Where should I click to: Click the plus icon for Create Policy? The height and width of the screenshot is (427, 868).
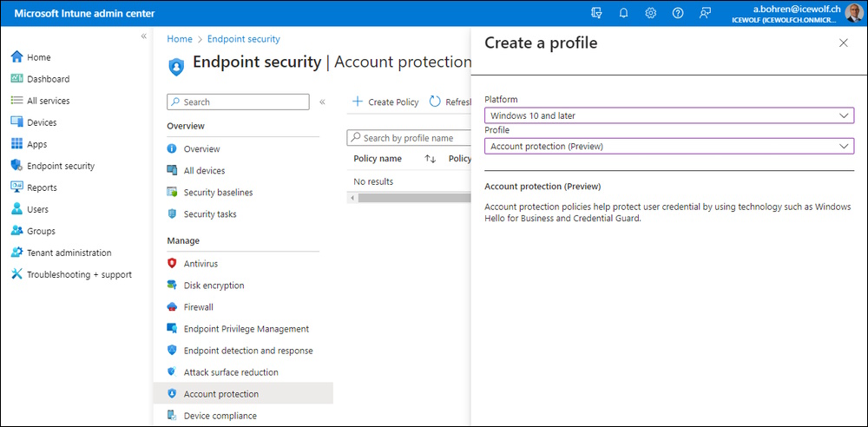[x=358, y=102]
